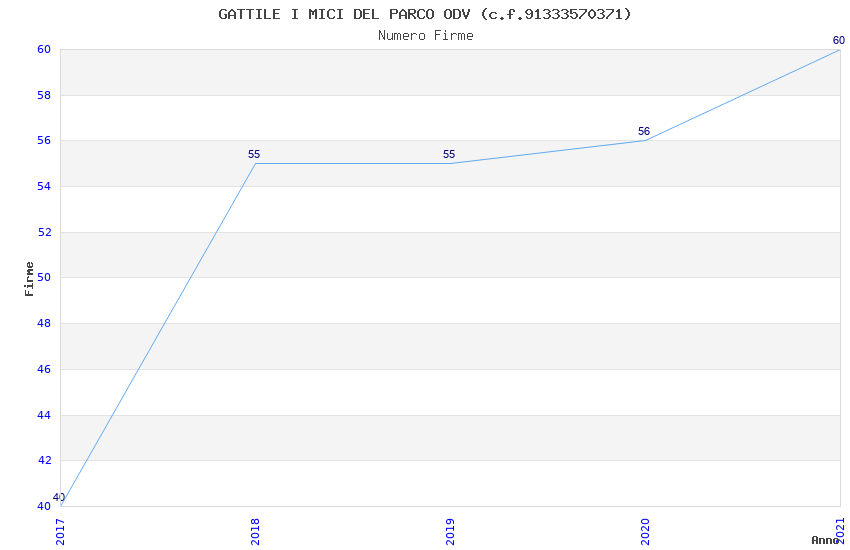This screenshot has width=850, height=550.
Task: Click the 2019 x-axis year label
Action: click(x=450, y=531)
